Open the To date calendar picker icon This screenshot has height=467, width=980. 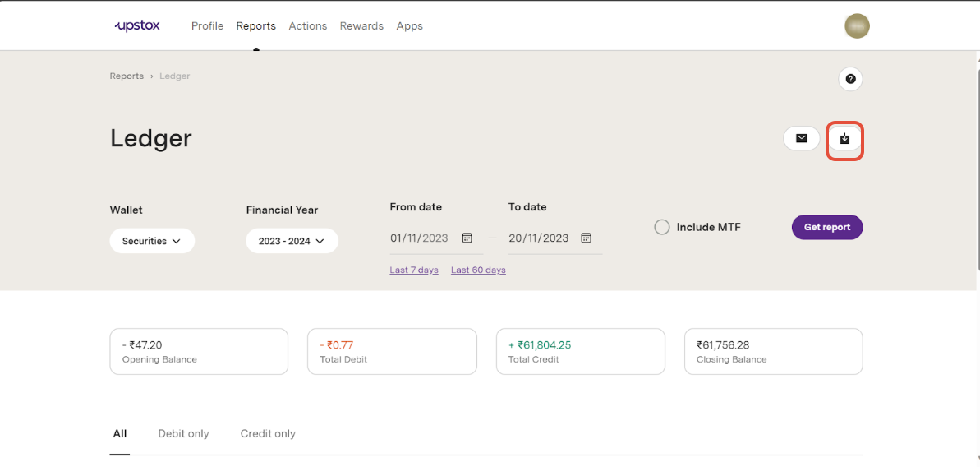pos(587,238)
